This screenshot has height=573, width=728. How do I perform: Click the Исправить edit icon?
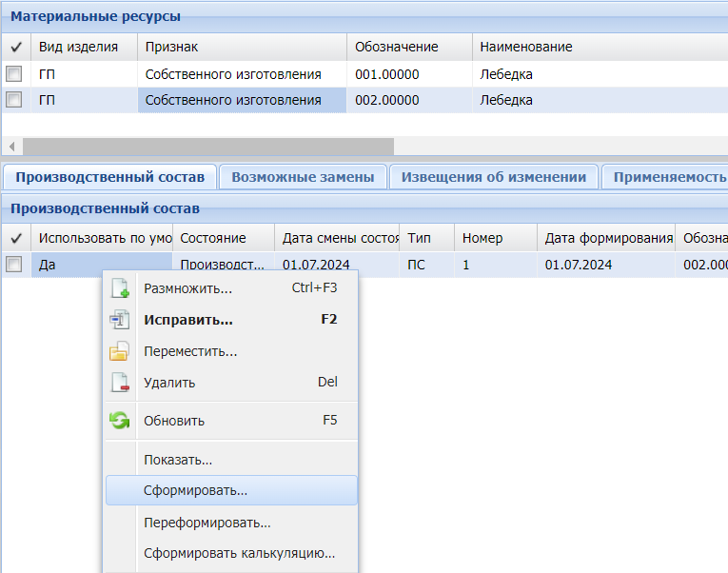[x=119, y=320]
